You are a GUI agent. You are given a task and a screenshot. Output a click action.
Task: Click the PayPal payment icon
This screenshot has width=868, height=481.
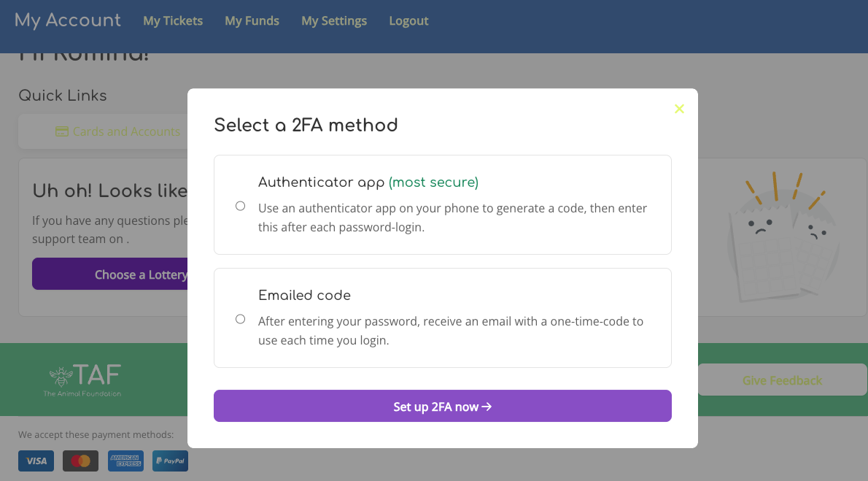[x=170, y=461]
